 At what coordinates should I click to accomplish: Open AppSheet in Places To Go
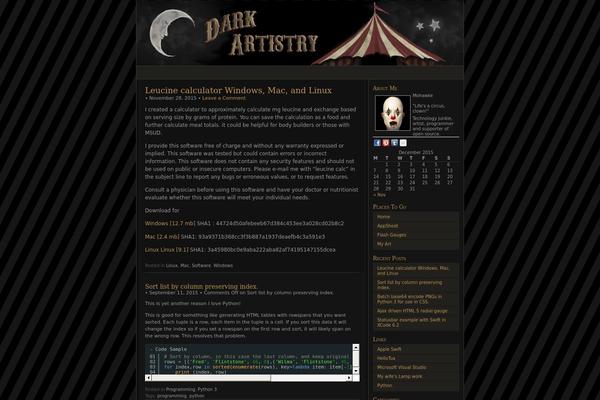387,226
